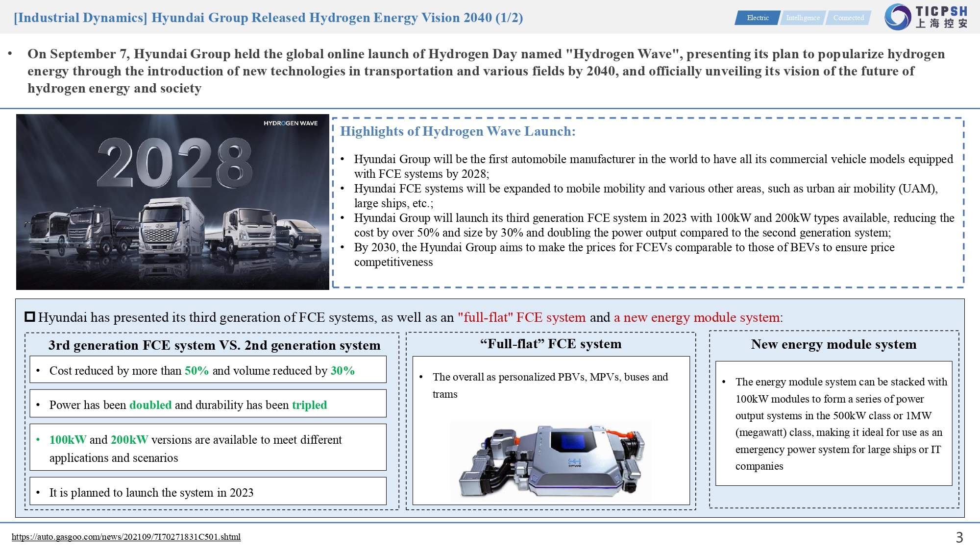
Task: Click the slide title Industrial Dynamics heading
Action: point(268,18)
